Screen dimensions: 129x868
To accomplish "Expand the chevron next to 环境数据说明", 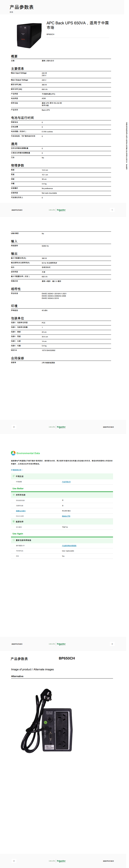I will click(23, 470).
